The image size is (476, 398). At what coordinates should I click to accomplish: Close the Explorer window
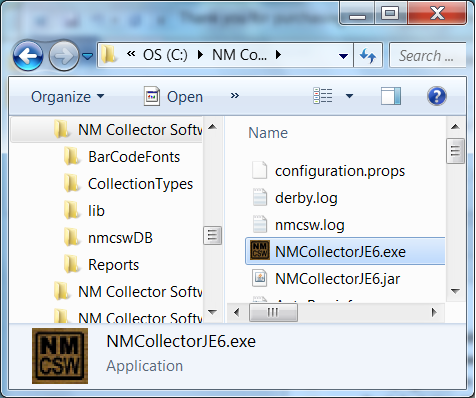coord(437,14)
